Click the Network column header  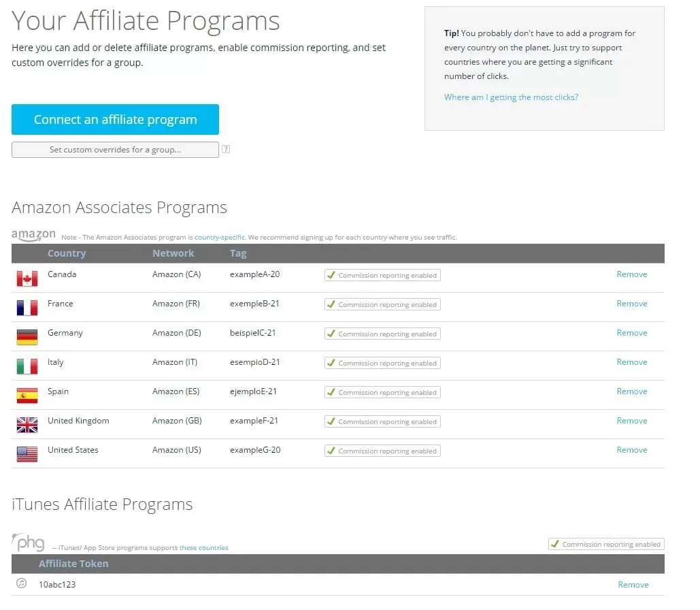pos(173,253)
